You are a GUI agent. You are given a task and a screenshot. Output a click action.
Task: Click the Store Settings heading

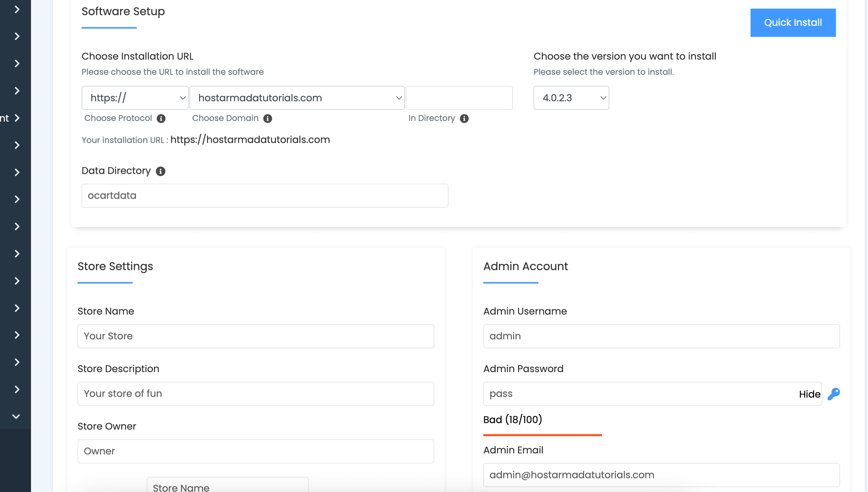tap(115, 266)
